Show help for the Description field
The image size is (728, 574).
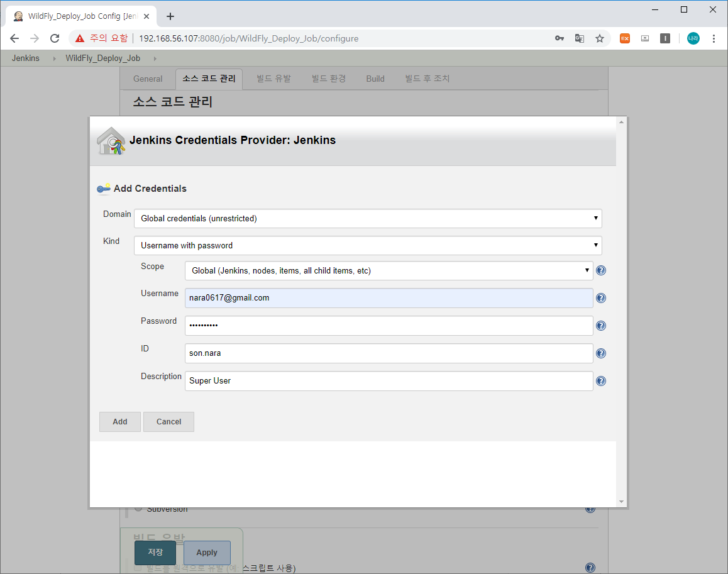(601, 381)
